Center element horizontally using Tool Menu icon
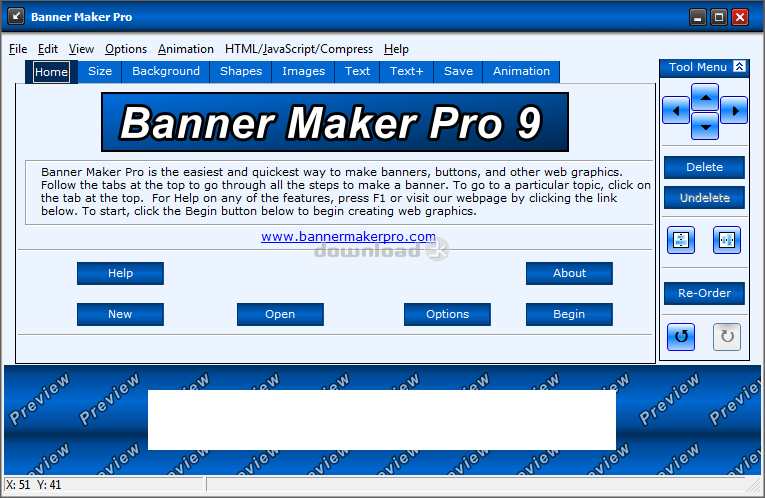This screenshot has height=498, width=765. coord(727,240)
